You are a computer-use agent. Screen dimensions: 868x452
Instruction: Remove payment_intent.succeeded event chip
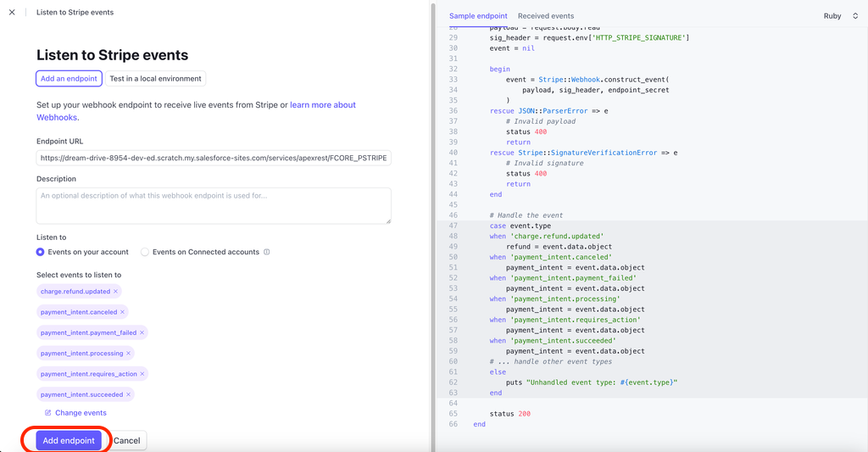tap(129, 394)
